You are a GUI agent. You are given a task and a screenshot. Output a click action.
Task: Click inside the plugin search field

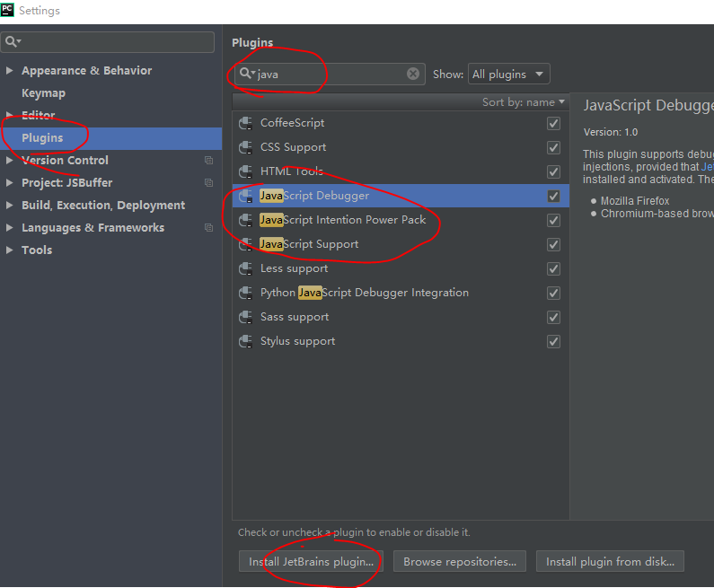(331, 74)
